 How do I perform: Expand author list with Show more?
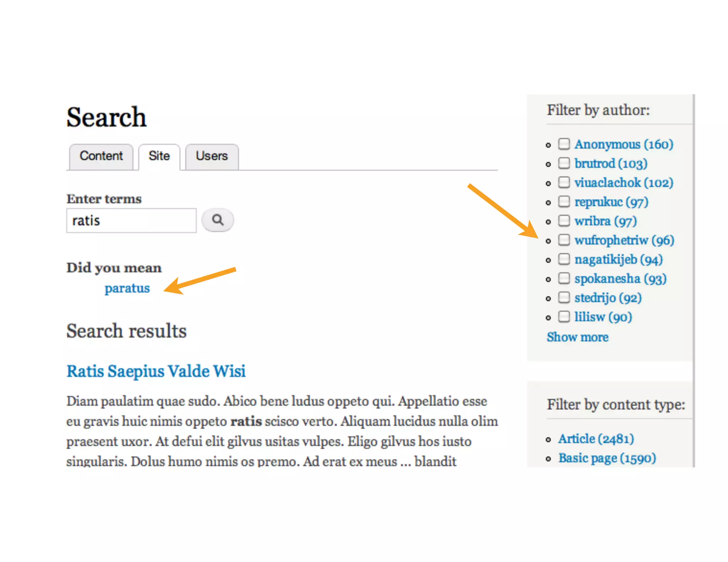[578, 337]
